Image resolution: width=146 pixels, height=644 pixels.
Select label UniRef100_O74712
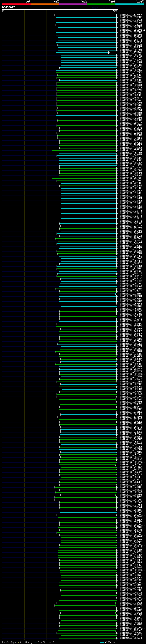[x=131, y=432]
